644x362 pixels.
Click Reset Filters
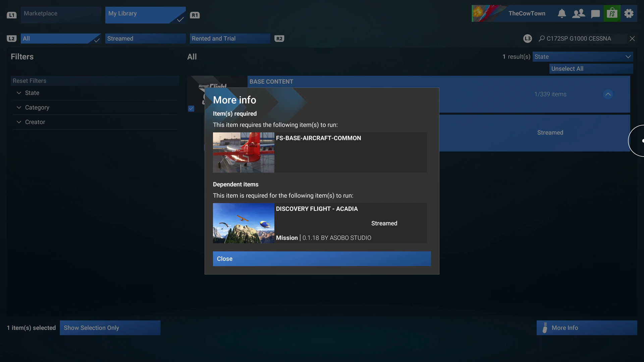click(x=95, y=81)
